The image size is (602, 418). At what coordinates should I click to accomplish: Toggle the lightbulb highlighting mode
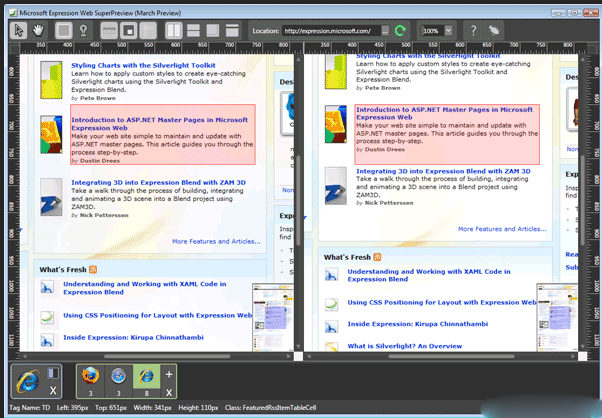point(85,31)
